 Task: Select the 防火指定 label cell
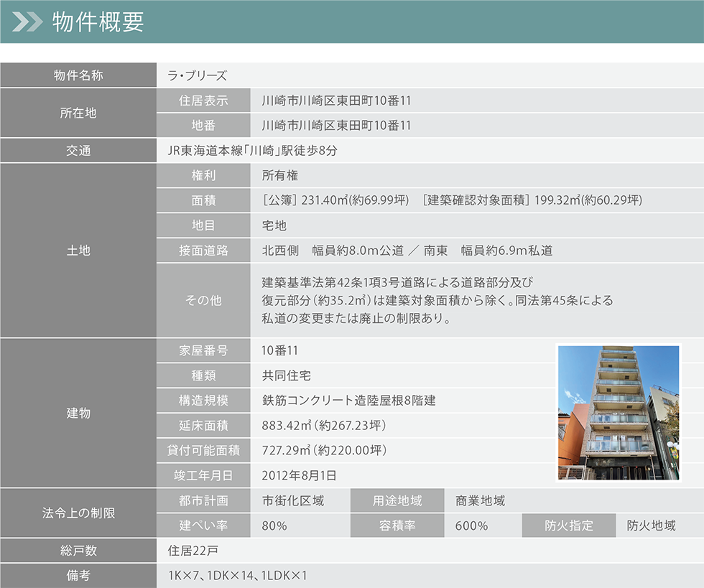click(x=569, y=526)
